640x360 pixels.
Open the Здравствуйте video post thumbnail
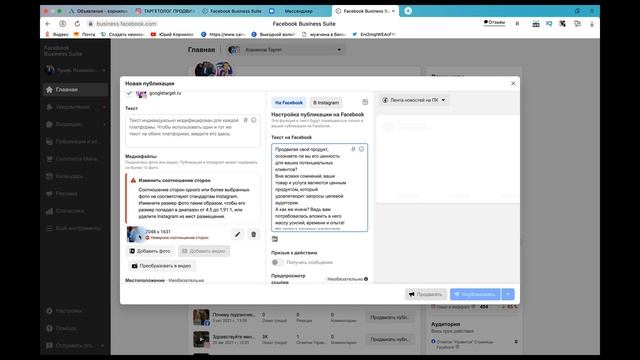201,339
